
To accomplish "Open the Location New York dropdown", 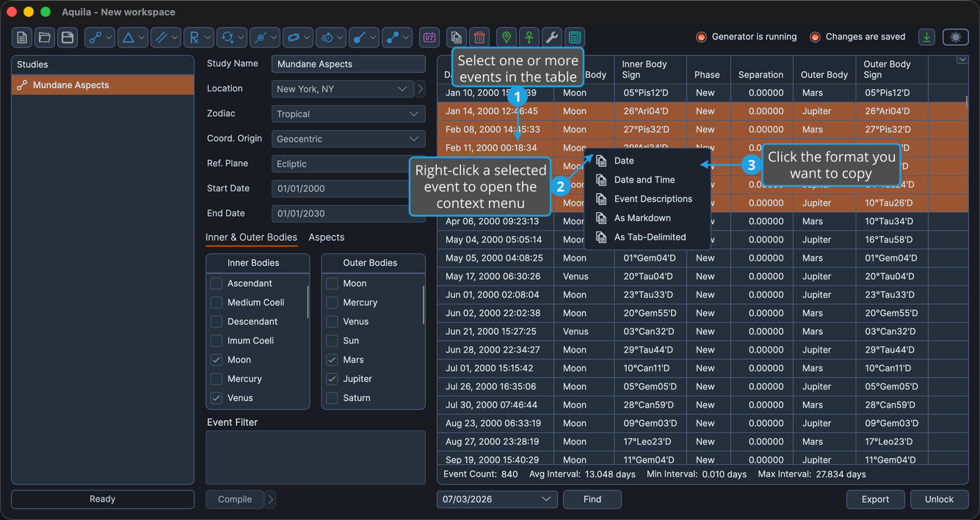I will (x=343, y=89).
